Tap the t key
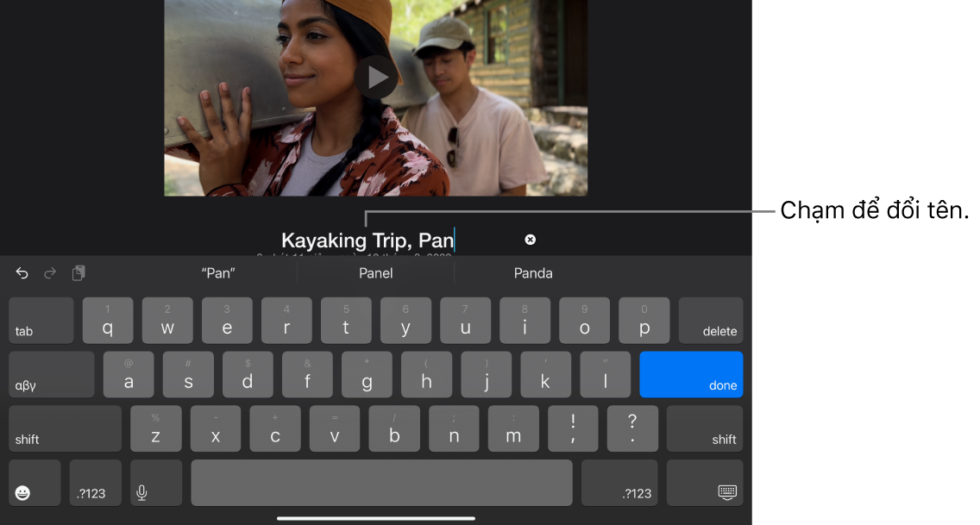The width and height of the screenshot is (980, 525). (x=346, y=320)
